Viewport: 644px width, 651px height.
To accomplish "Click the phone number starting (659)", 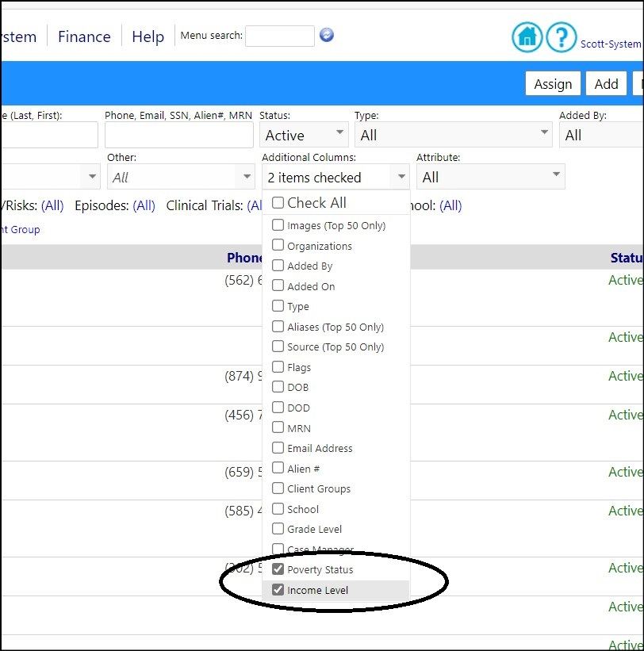I will [x=243, y=472].
